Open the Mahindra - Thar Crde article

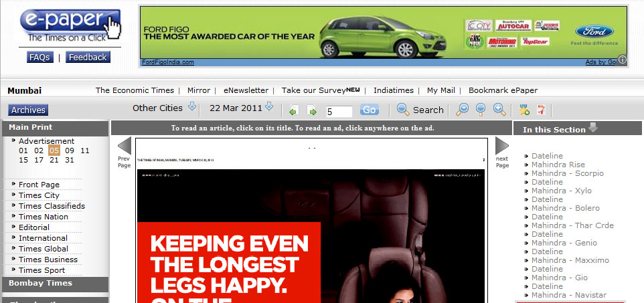[x=572, y=225]
